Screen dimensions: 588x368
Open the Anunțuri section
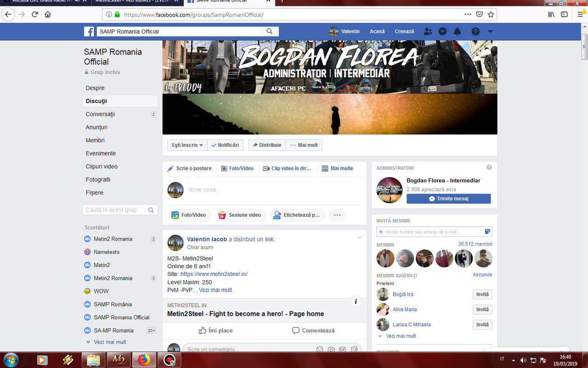point(96,127)
